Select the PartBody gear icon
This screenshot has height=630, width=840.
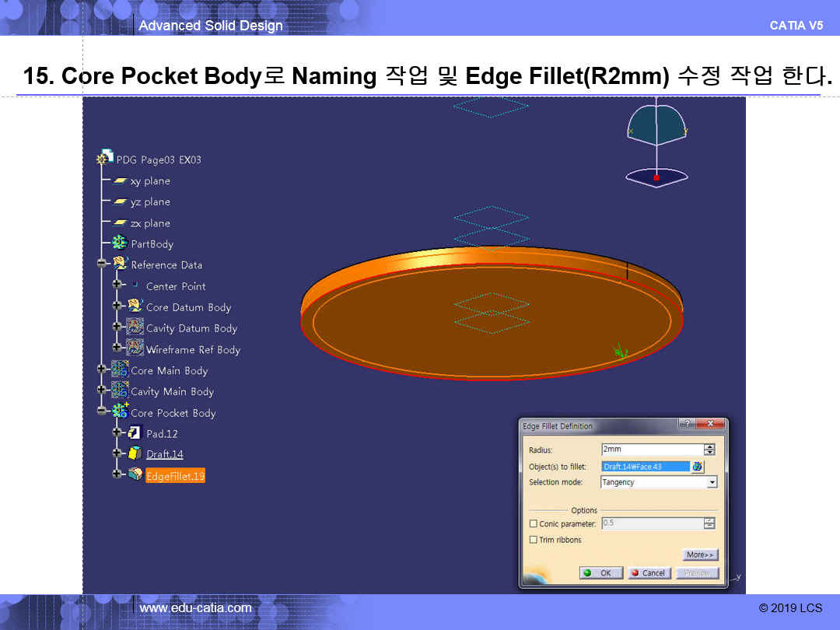coord(120,243)
